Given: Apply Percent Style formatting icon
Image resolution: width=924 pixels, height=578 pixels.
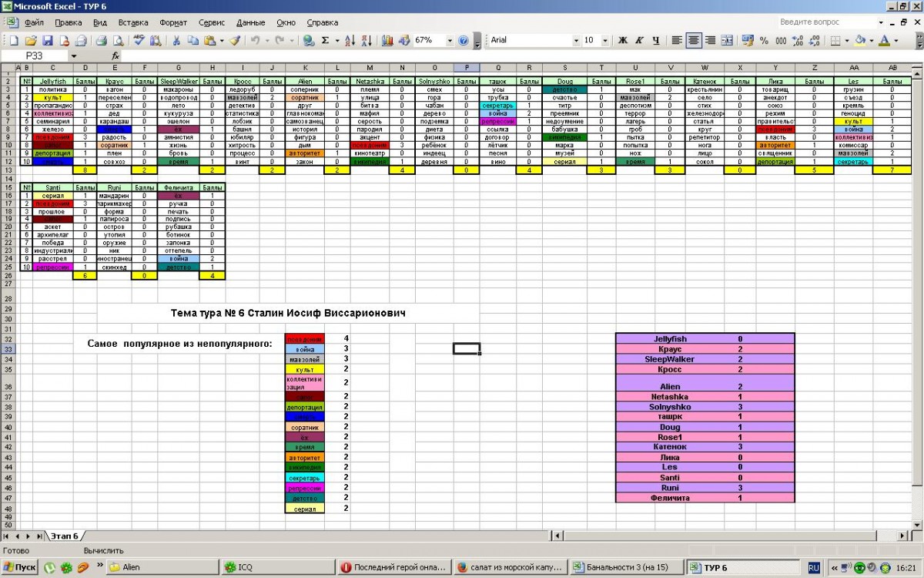Looking at the screenshot, I should (764, 40).
